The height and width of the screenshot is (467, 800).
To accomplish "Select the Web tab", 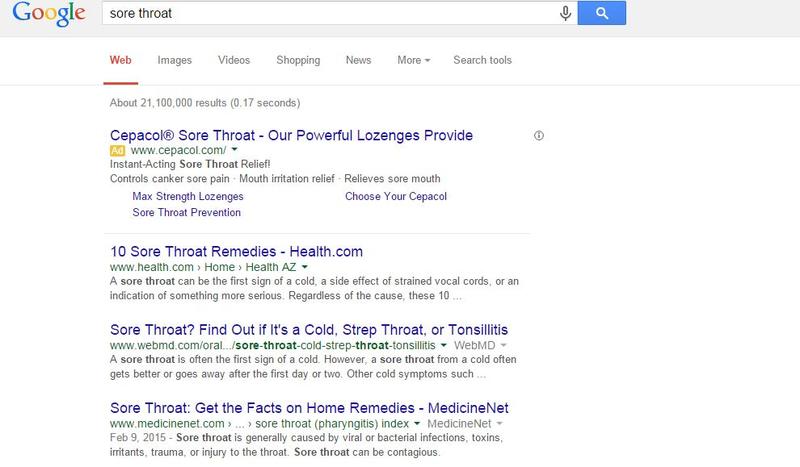I will pyautogui.click(x=120, y=60).
